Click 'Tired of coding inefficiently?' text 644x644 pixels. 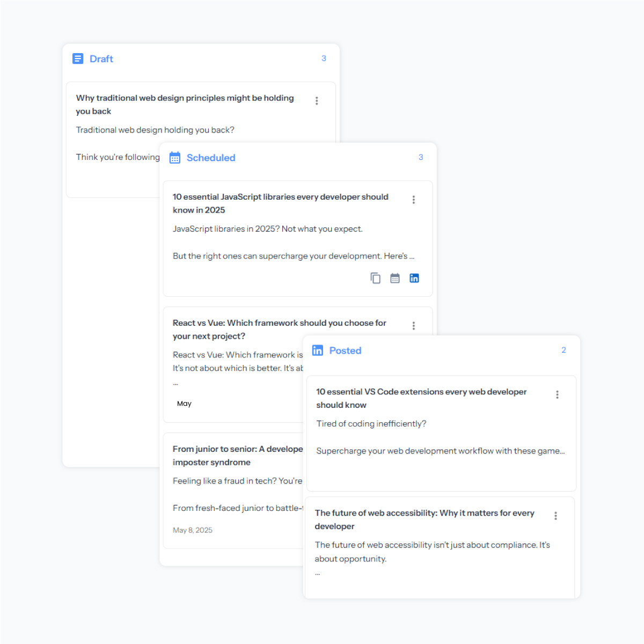(x=371, y=424)
